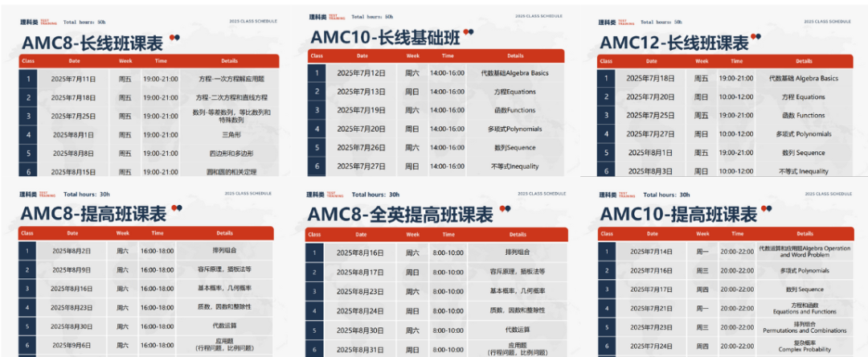Image resolution: width=868 pixels, height=357 pixels.
Task: Select the date cell "2025年8月15日"
Action: [74, 171]
